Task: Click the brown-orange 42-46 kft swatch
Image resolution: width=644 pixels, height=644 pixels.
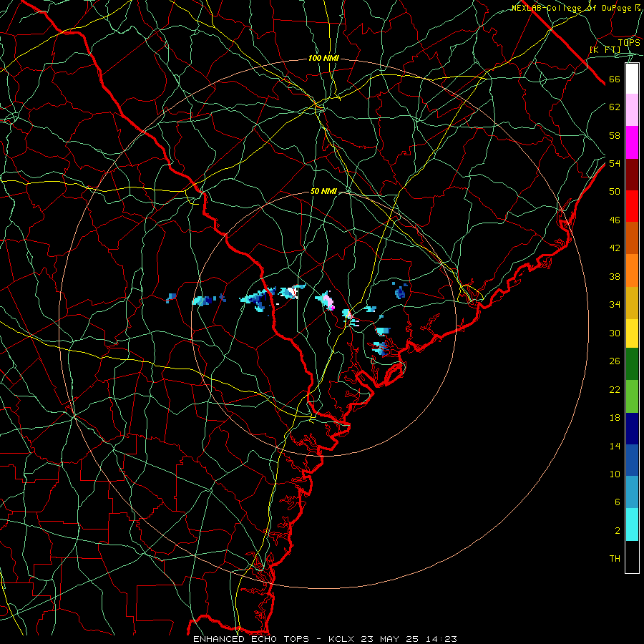Action: tap(632, 238)
